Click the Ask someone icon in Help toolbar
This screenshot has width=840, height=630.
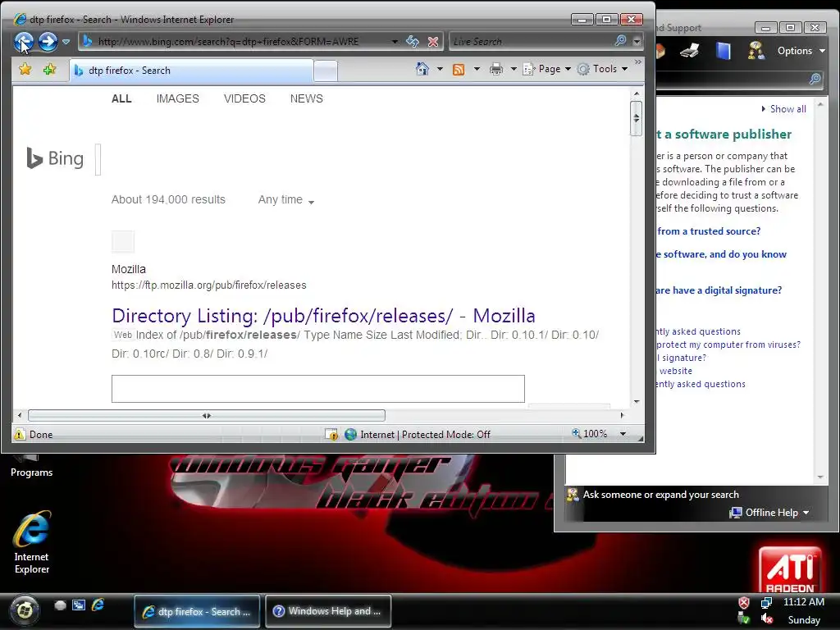[x=756, y=51]
